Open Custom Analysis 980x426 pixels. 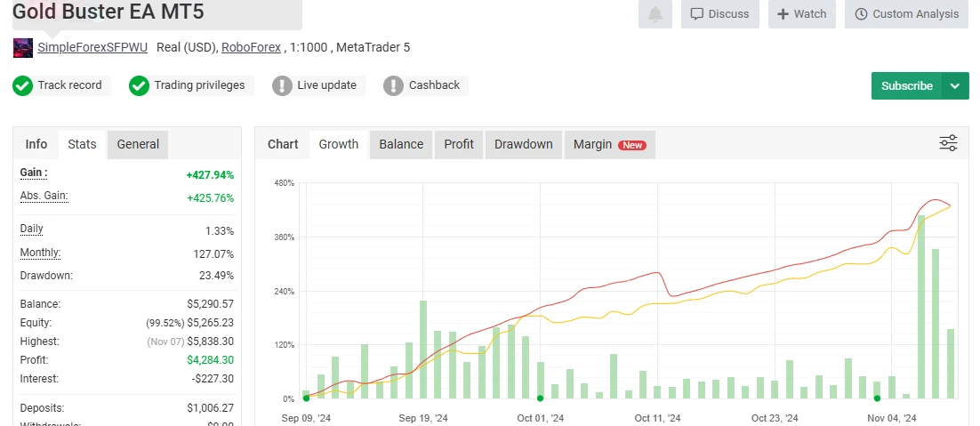(906, 14)
